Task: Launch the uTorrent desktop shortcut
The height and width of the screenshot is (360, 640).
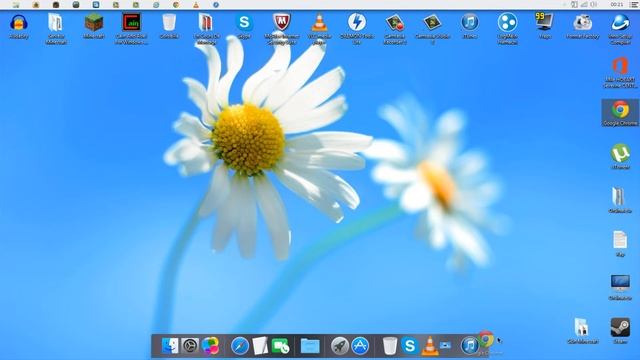Action: (620, 153)
